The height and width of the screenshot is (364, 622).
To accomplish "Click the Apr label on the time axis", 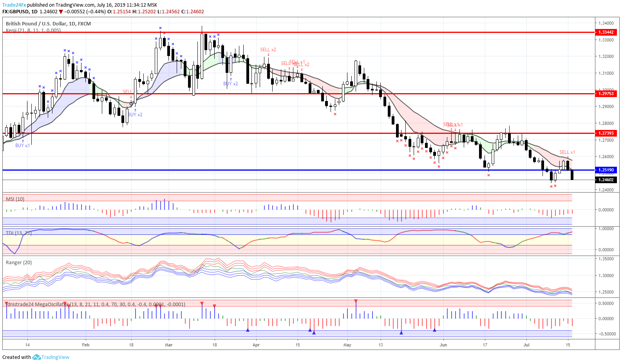I will click(x=256, y=345).
